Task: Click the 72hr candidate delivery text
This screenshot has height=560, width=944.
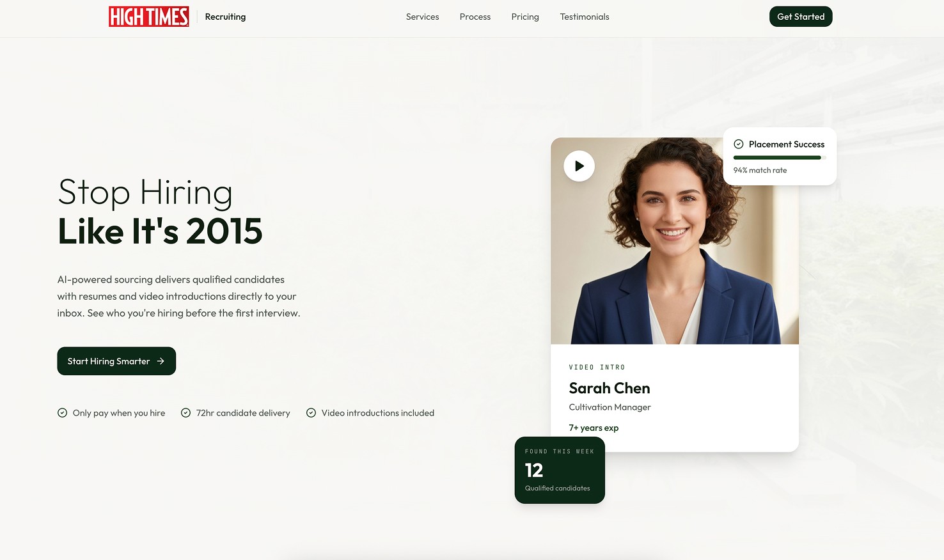Action: point(243,413)
